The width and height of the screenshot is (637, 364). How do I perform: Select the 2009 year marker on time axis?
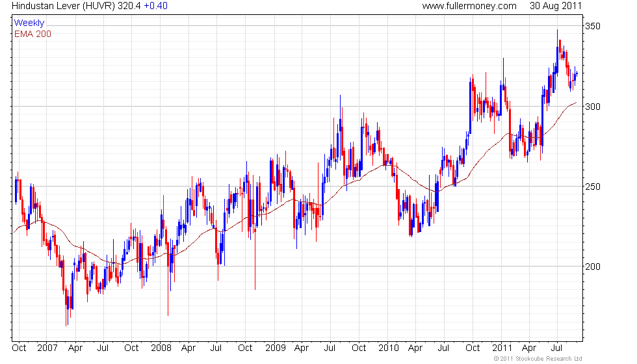coord(276,348)
